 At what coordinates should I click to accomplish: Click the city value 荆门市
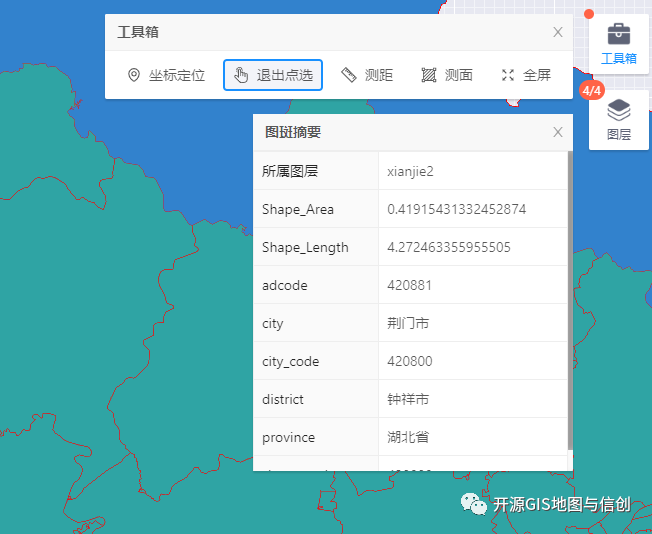tap(408, 324)
